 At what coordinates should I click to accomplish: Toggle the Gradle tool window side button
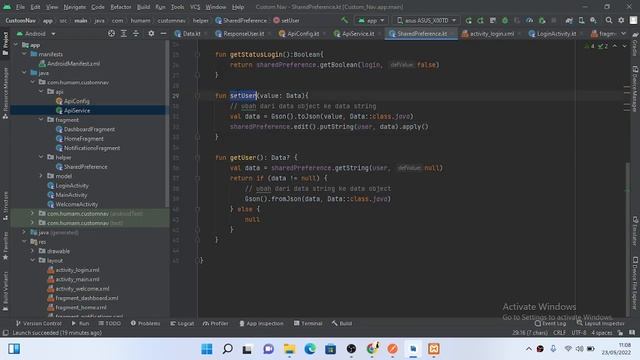(x=635, y=45)
